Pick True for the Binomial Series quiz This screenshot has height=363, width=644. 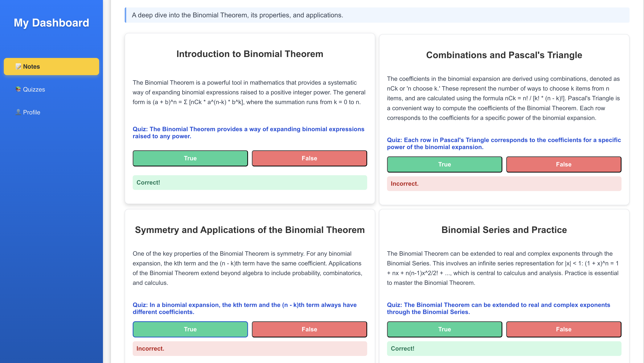coord(445,329)
